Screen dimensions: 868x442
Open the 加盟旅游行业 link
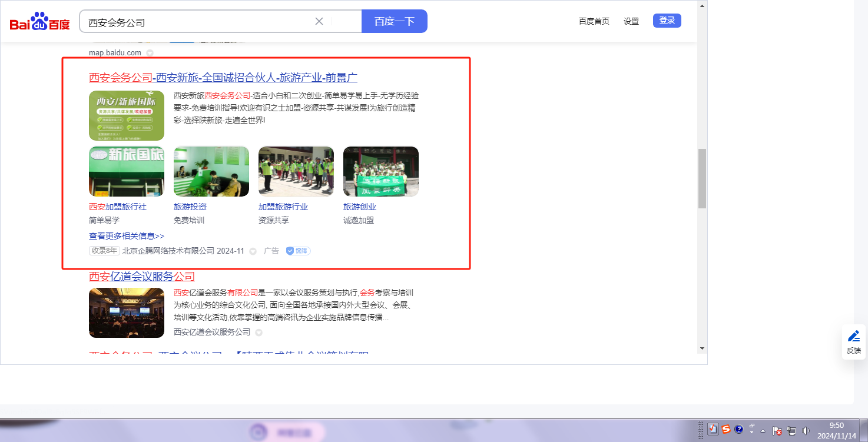tap(283, 207)
